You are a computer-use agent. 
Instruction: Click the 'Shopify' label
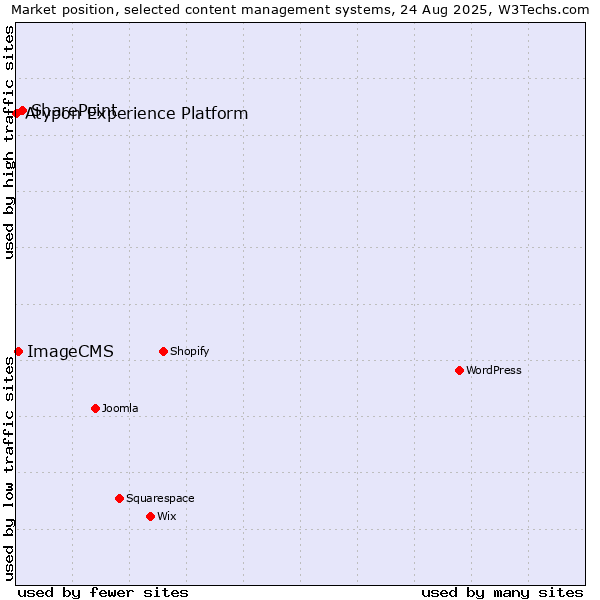pyautogui.click(x=190, y=351)
